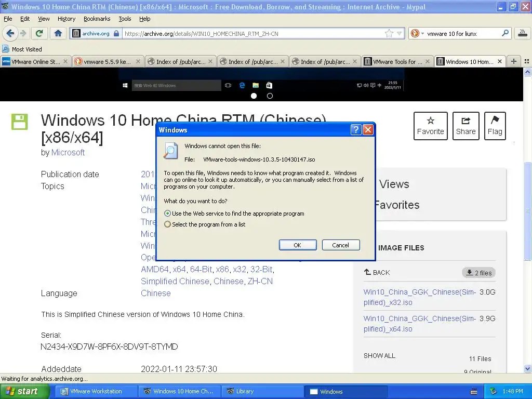Click the archive.org site identity icon
This screenshot has width=532, height=399.
(77, 33)
